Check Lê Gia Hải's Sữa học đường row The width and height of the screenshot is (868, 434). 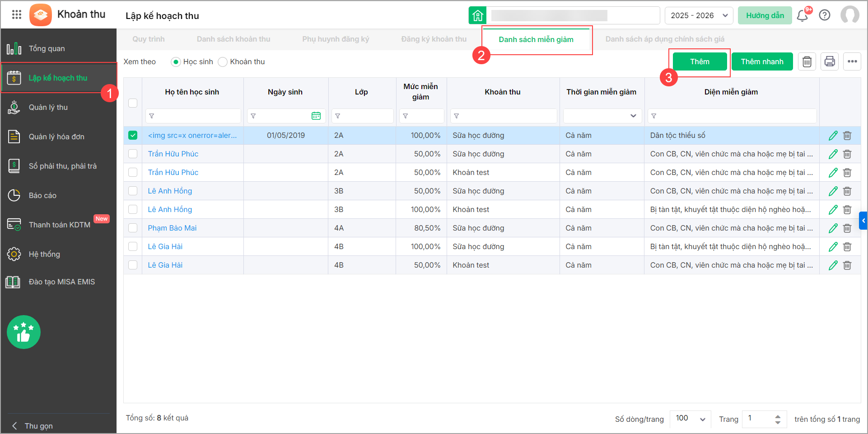[x=133, y=246]
